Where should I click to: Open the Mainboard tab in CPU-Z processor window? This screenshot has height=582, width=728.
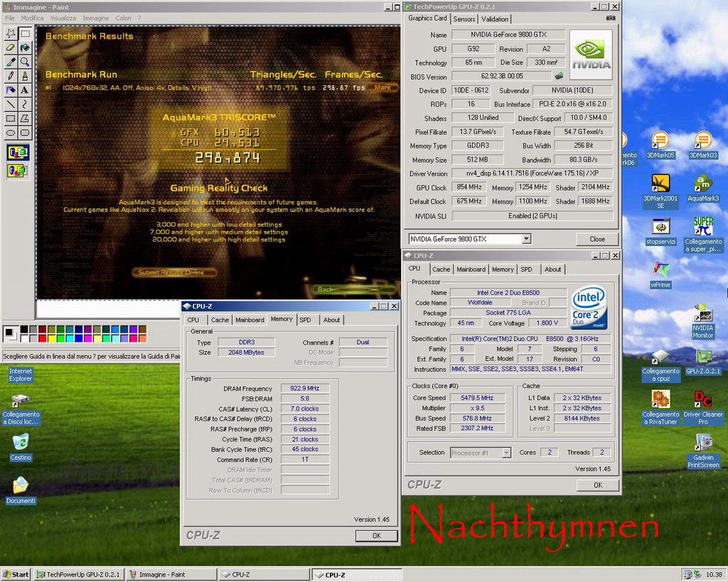471,269
